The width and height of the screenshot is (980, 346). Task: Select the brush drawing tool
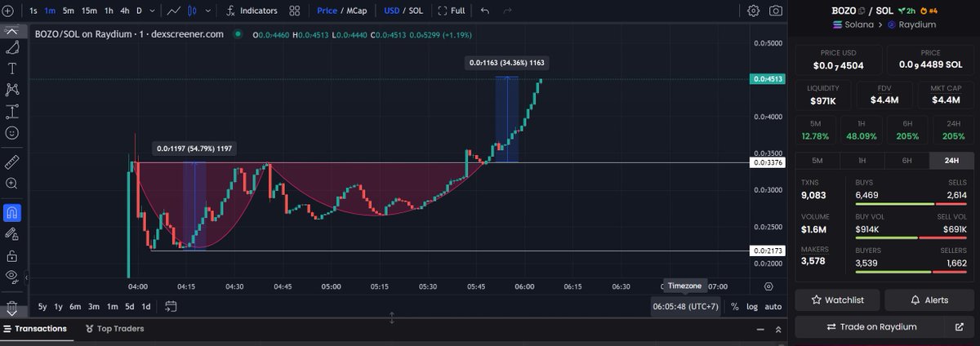click(12, 47)
